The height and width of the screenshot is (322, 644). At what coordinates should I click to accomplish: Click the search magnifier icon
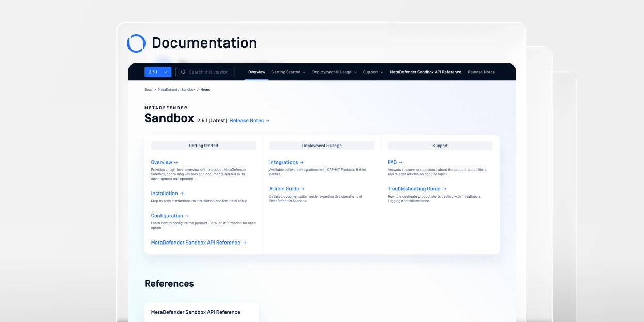pos(183,72)
